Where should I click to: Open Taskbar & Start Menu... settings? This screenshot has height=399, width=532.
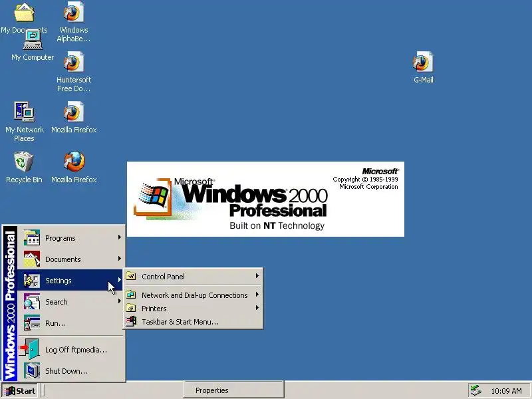[194, 322]
